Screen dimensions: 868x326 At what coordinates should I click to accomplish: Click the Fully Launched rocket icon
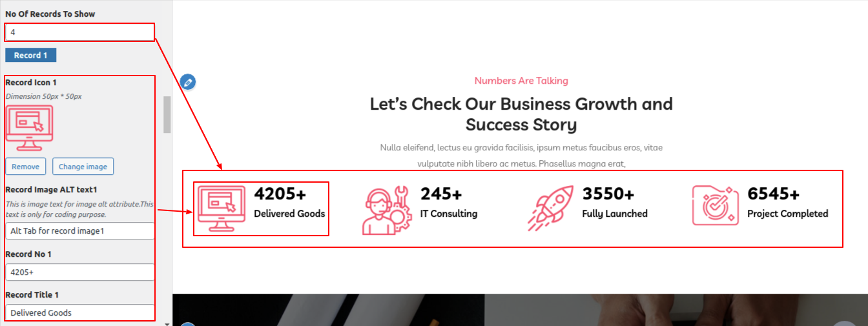[550, 209]
